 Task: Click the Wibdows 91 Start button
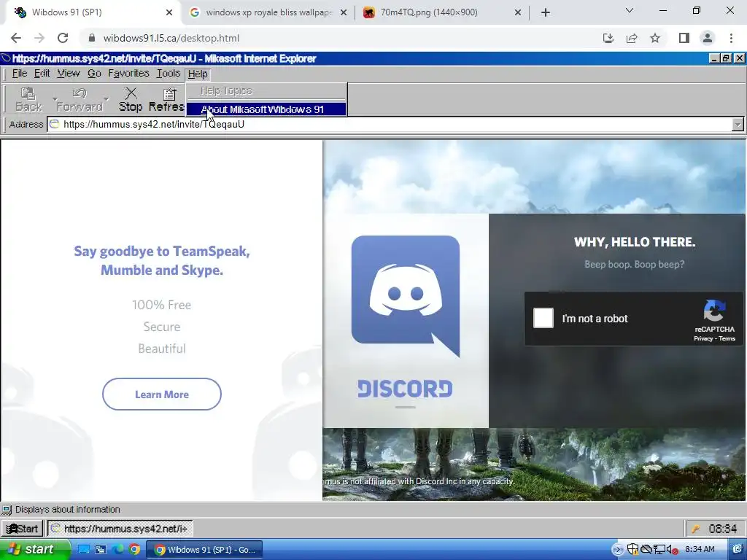(22, 529)
